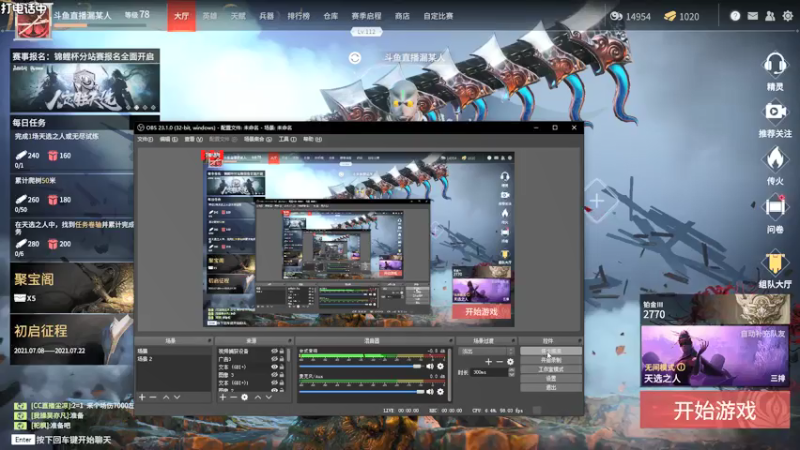Open 设置 in OBS controls panel
The image size is (800, 450).
(551, 378)
